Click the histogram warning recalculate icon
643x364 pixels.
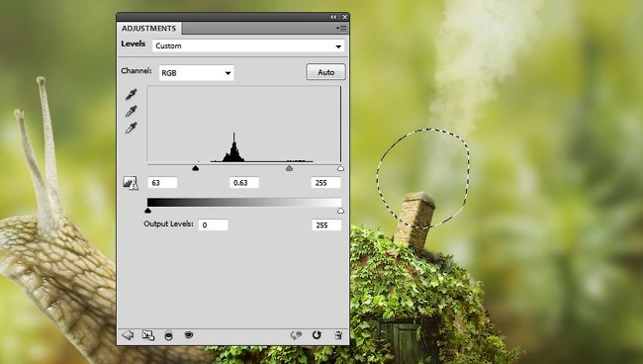pyautogui.click(x=131, y=183)
